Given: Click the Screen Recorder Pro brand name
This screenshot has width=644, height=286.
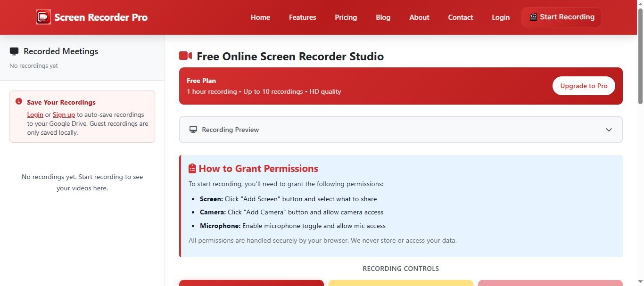Looking at the screenshot, I should [101, 17].
